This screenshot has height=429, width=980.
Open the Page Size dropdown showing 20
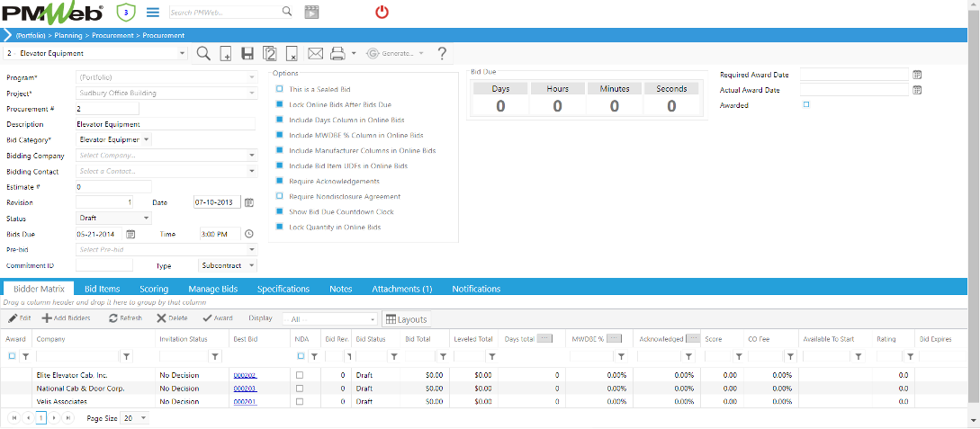[x=144, y=418]
